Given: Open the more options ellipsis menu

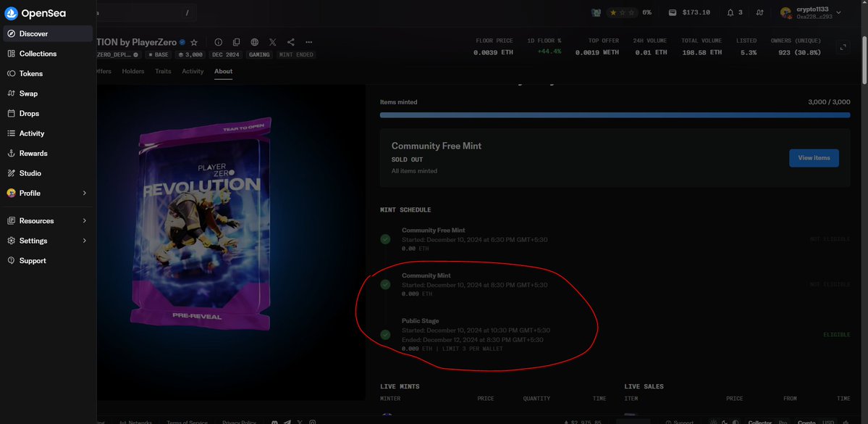Looking at the screenshot, I should tap(309, 42).
